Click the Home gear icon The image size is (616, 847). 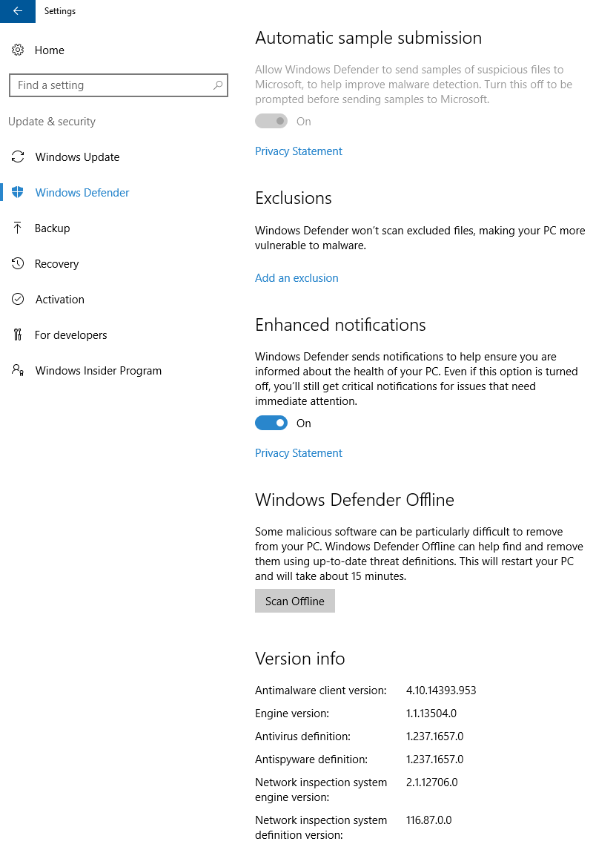pyautogui.click(x=18, y=50)
